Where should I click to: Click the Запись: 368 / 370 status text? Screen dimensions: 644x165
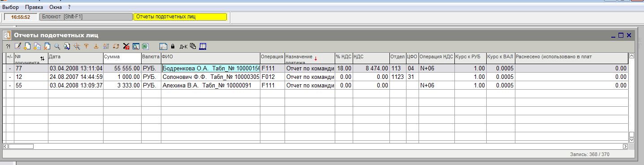589,154
